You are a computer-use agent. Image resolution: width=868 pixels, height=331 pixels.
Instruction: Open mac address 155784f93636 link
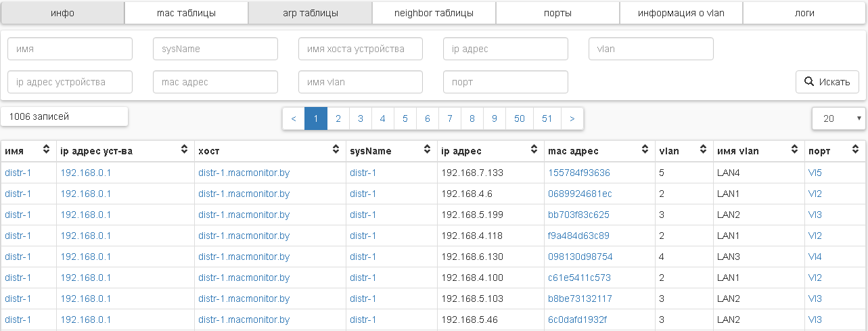[578, 173]
